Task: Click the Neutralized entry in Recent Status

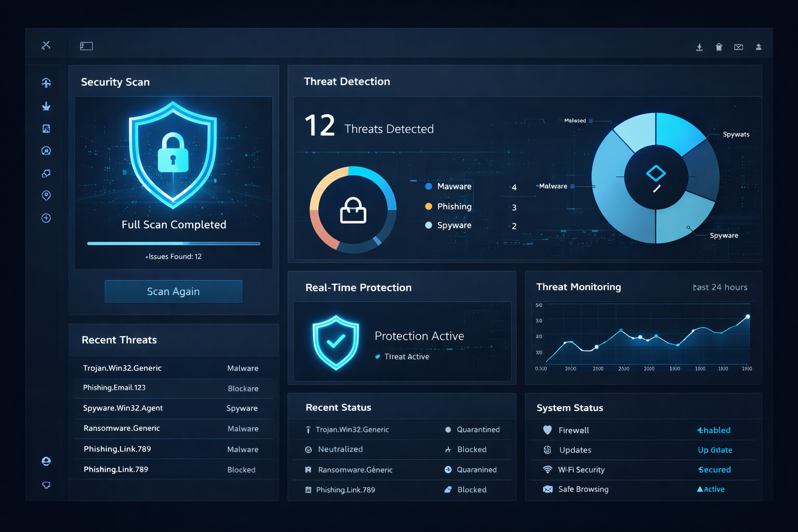Action: [340, 449]
